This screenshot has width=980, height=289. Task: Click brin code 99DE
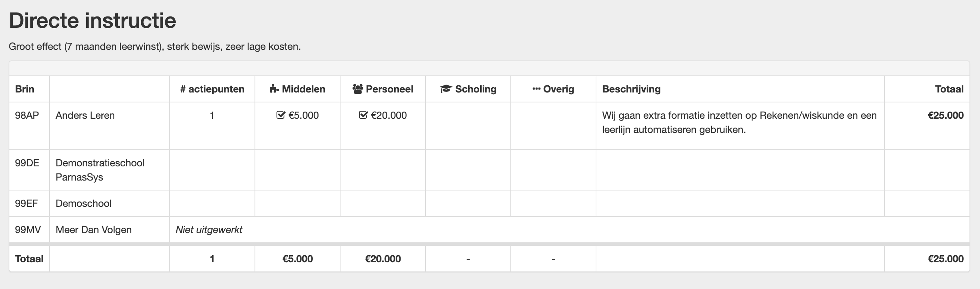point(27,163)
